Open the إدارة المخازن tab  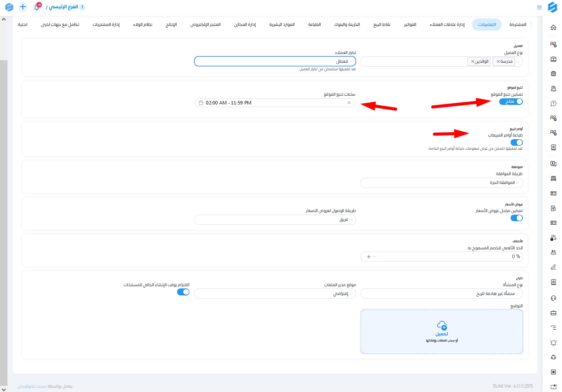245,25
